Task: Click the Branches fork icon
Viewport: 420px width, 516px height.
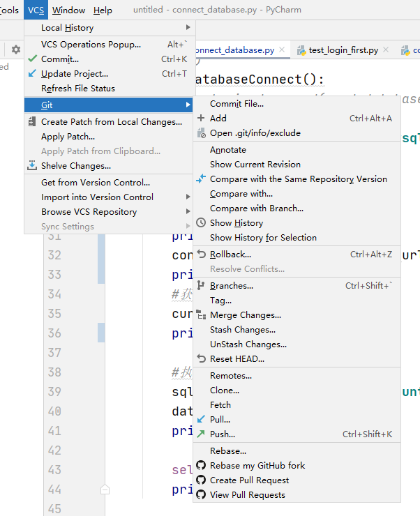Action: 201,286
